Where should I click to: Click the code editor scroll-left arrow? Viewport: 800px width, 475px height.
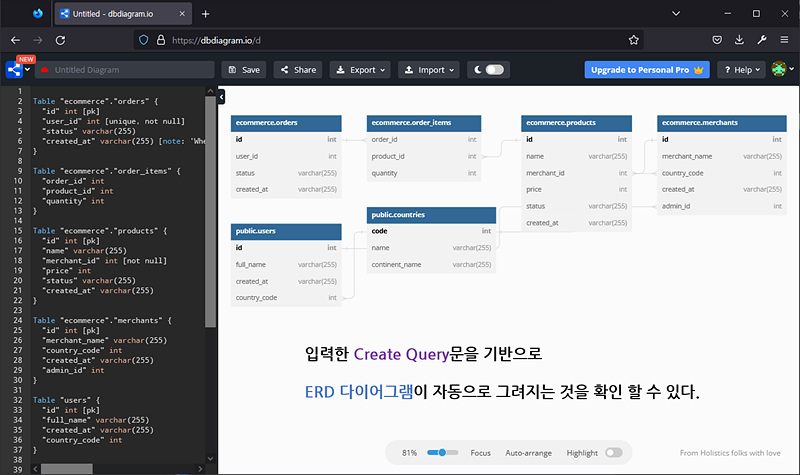[x=36, y=468]
